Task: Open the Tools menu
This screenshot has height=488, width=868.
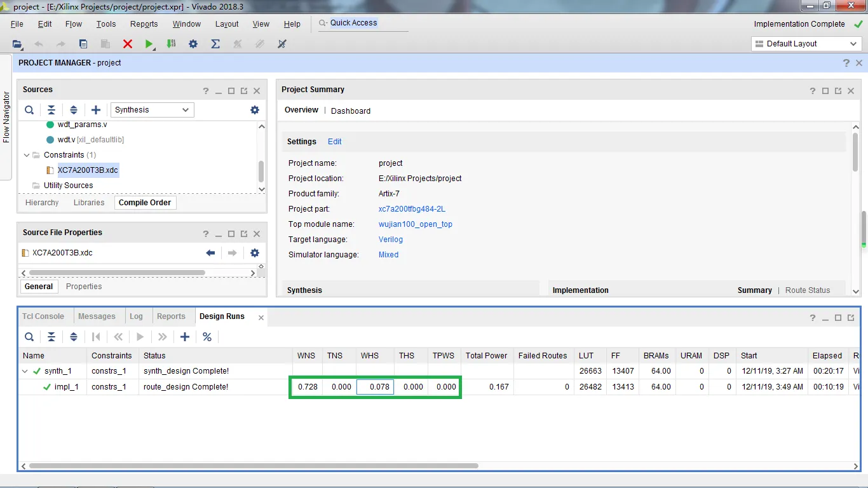Action: [x=106, y=24]
